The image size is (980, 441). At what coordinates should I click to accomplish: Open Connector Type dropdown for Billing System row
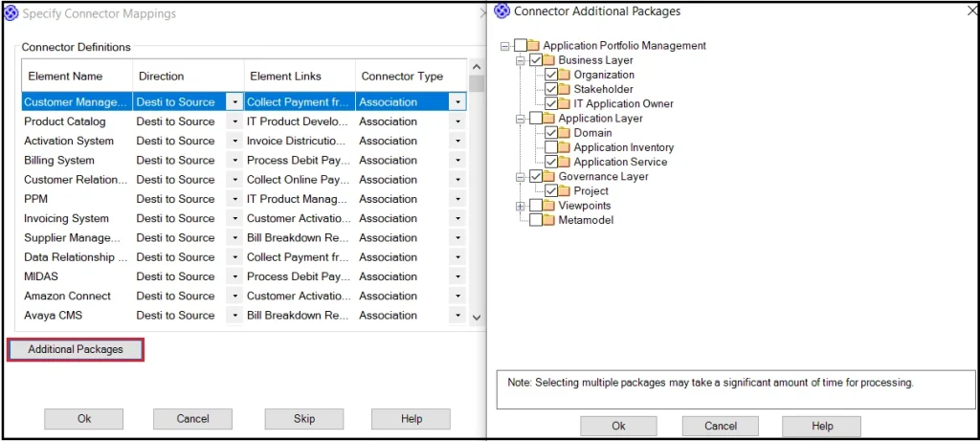point(457,160)
